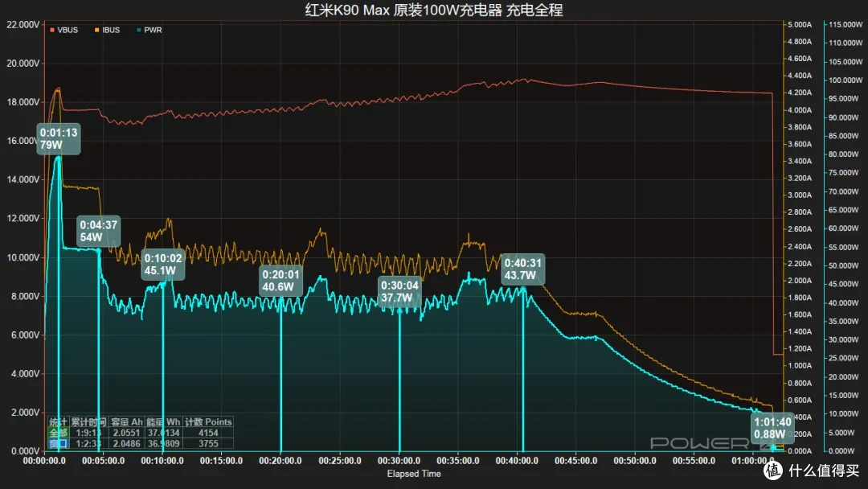
Task: Click the 什么值得买 logo in the corner
Action: click(813, 471)
